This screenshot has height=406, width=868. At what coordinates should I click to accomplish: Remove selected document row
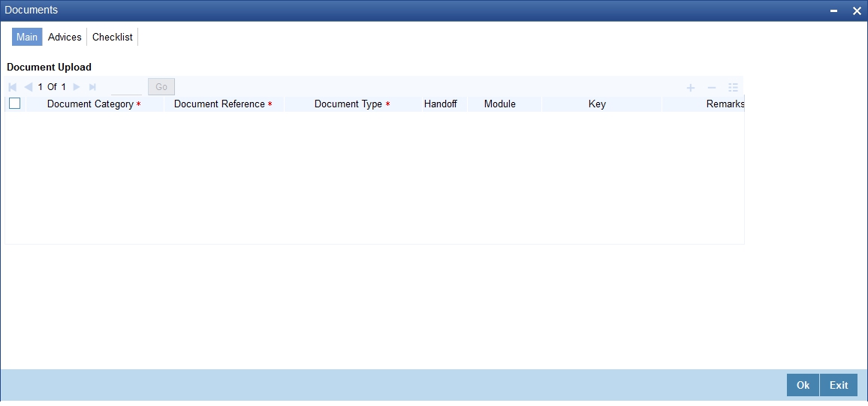pyautogui.click(x=712, y=87)
